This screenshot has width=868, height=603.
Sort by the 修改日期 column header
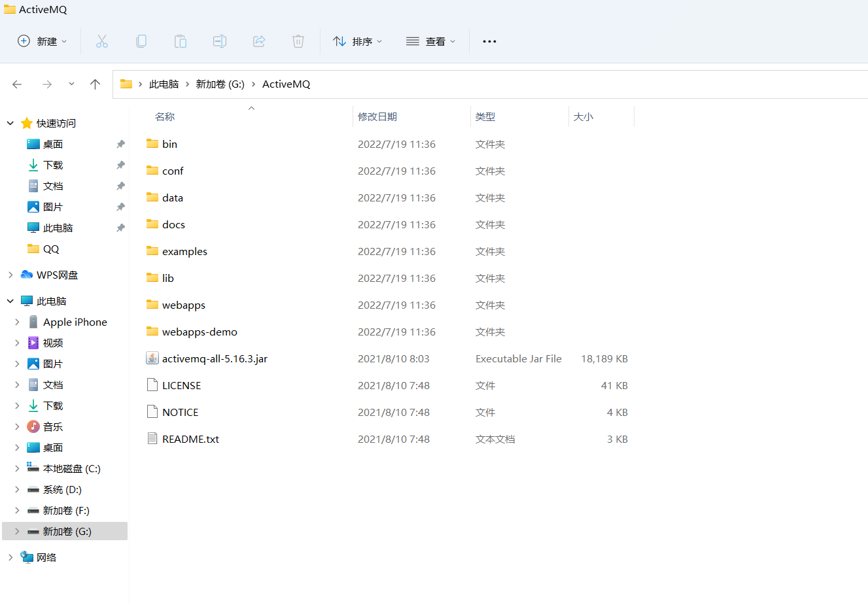click(377, 116)
